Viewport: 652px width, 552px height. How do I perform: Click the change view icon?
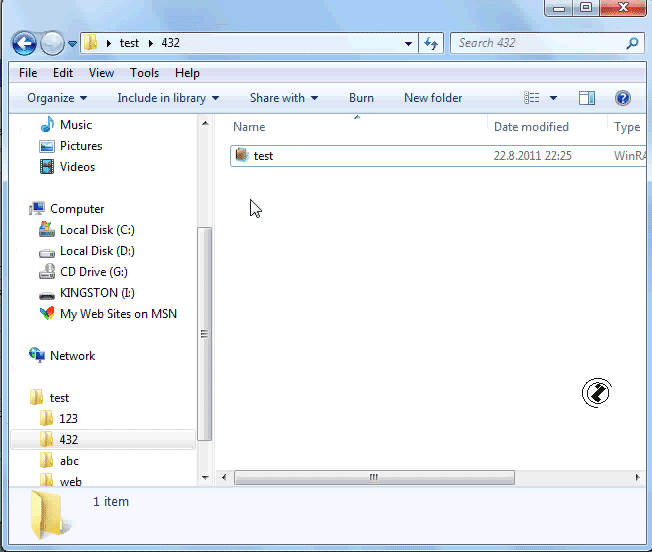point(532,98)
